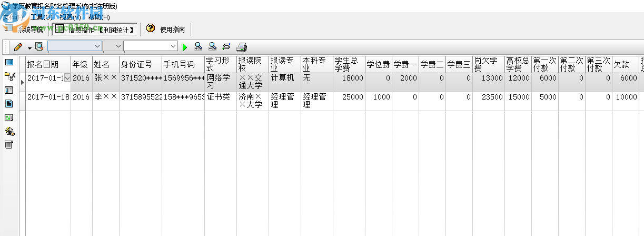Open the narrow operator combo box
Screen dimensions: 644x236
point(113,47)
